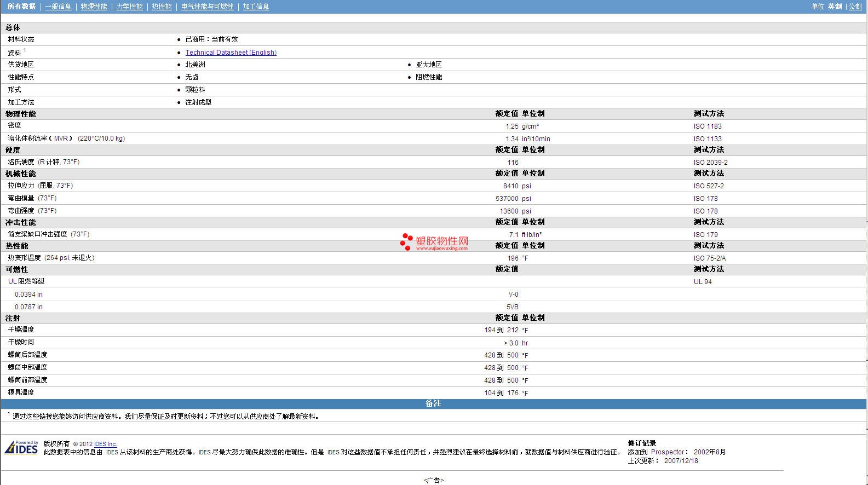Click the 简支梁缺口冲击强度 row label
The width and height of the screenshot is (868, 485).
coord(49,234)
